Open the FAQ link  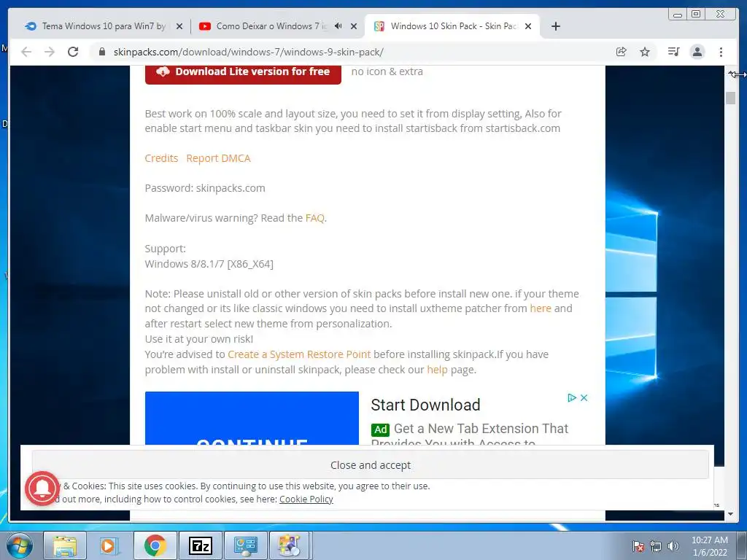[315, 218]
